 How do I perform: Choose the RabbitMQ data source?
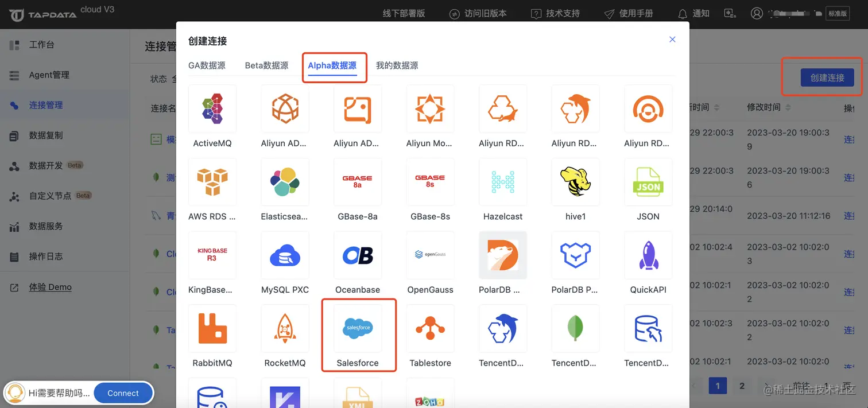tap(212, 329)
